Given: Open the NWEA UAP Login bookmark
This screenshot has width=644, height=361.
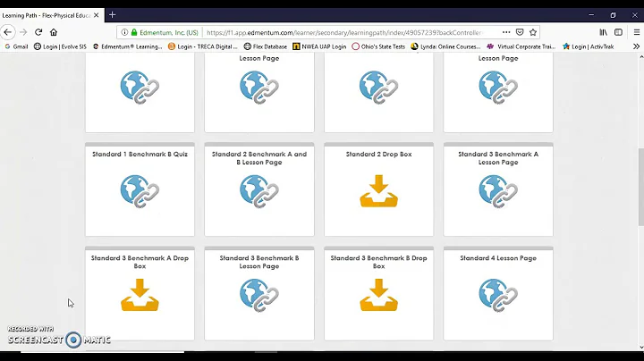Looking at the screenshot, I should point(319,46).
